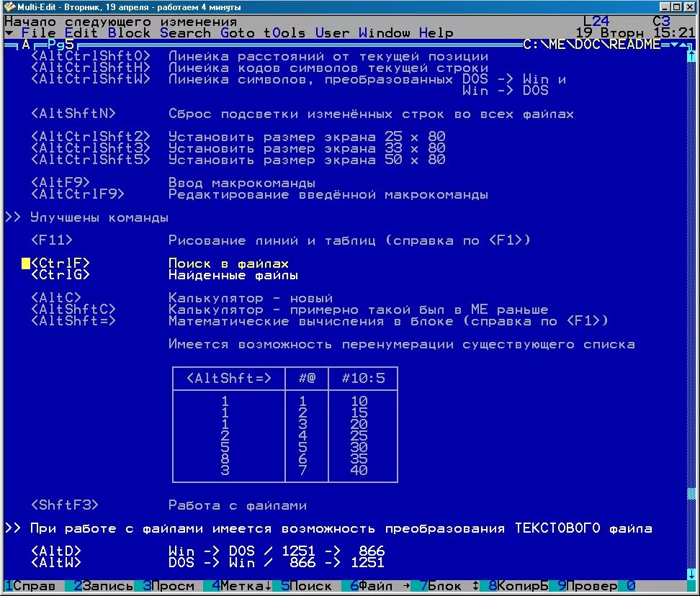Click the system menu triangle left of File

9,33
